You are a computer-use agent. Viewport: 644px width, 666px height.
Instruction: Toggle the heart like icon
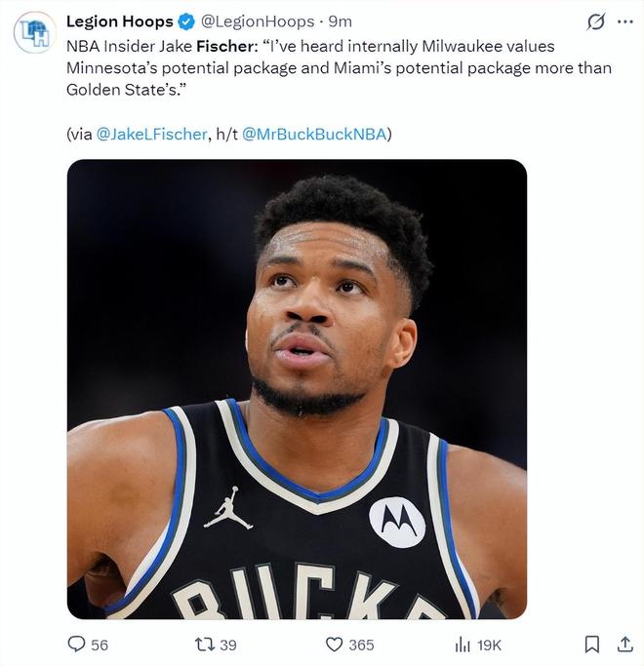[335, 645]
